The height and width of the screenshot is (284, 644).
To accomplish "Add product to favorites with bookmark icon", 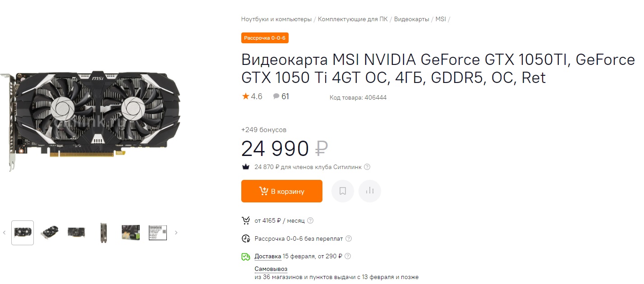I will (x=343, y=191).
